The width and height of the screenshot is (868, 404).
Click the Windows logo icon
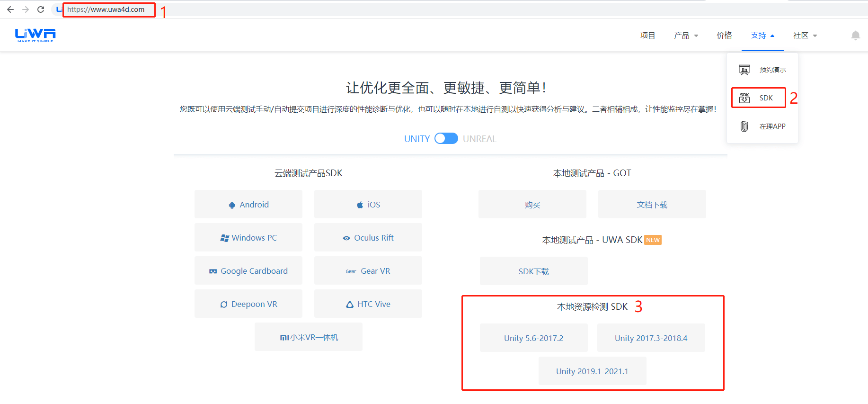(x=224, y=238)
